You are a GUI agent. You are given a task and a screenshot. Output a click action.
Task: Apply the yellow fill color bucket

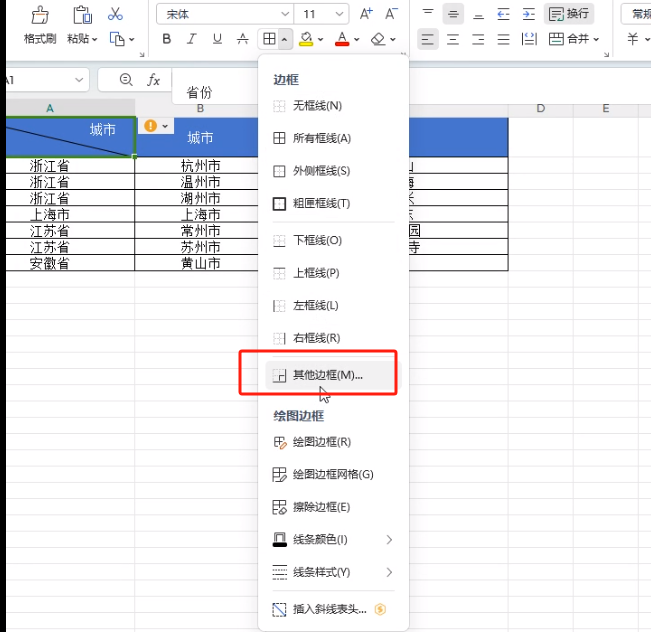[x=306, y=39]
